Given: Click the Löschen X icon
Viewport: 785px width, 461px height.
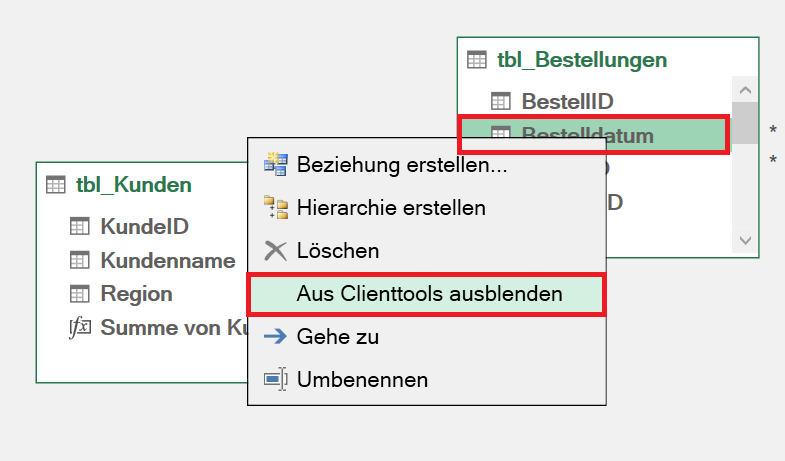Looking at the screenshot, I should point(275,251).
